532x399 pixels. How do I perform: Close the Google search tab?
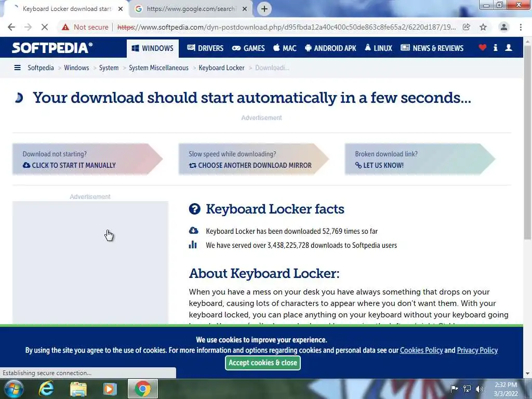coord(245,9)
